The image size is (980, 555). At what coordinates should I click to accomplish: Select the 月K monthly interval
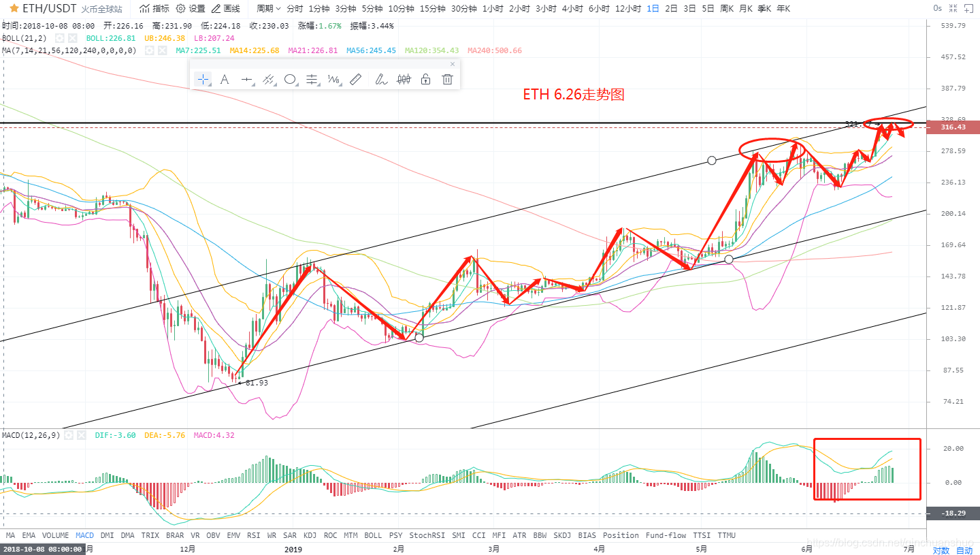(746, 9)
